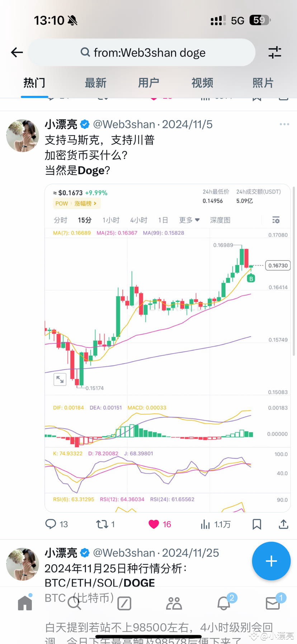Open more options on 2024/11/5 tweet
Screen dimensions: 297x644
pyautogui.click(x=284, y=124)
